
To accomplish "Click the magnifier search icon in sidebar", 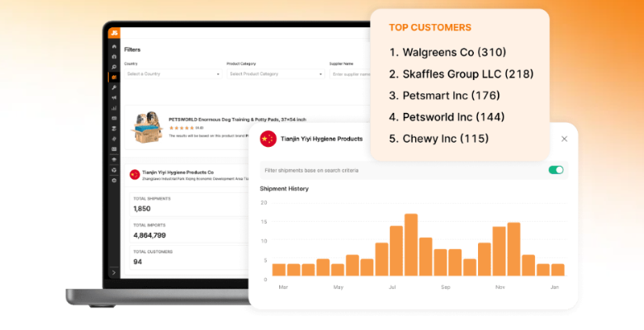I will coord(114,67).
